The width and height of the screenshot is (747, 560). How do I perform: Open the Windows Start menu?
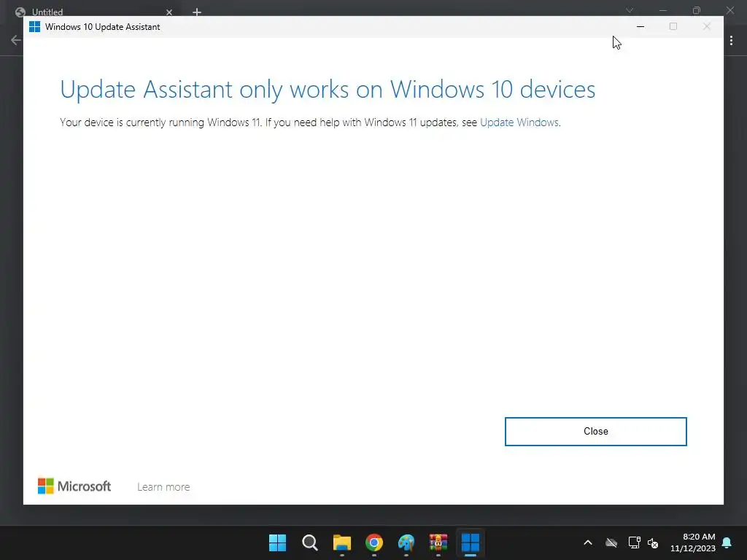277,542
